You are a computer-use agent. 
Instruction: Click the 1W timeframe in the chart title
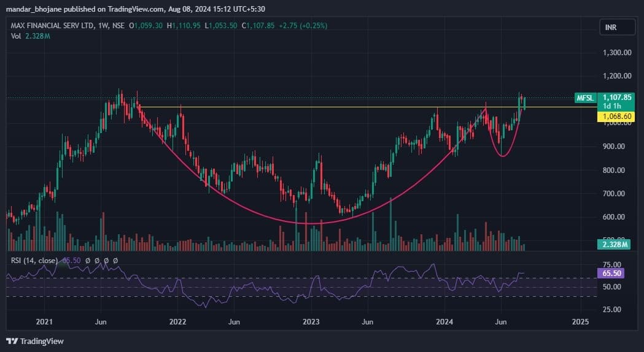(x=103, y=25)
